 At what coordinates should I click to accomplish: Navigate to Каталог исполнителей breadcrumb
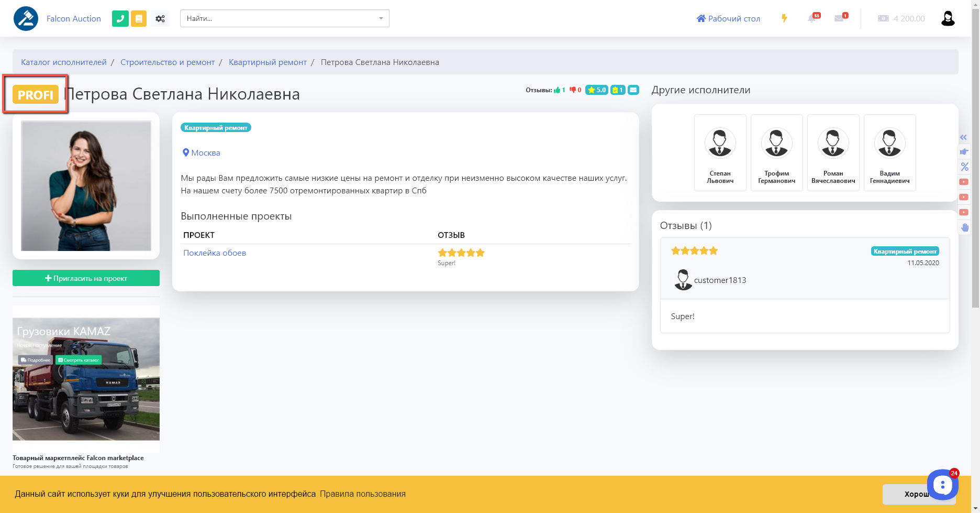pos(64,62)
